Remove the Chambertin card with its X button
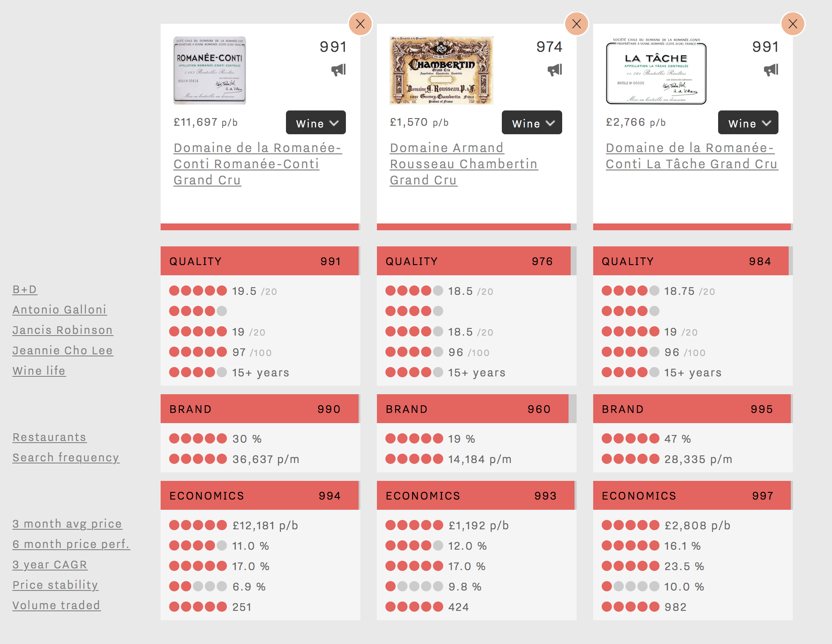 [577, 24]
